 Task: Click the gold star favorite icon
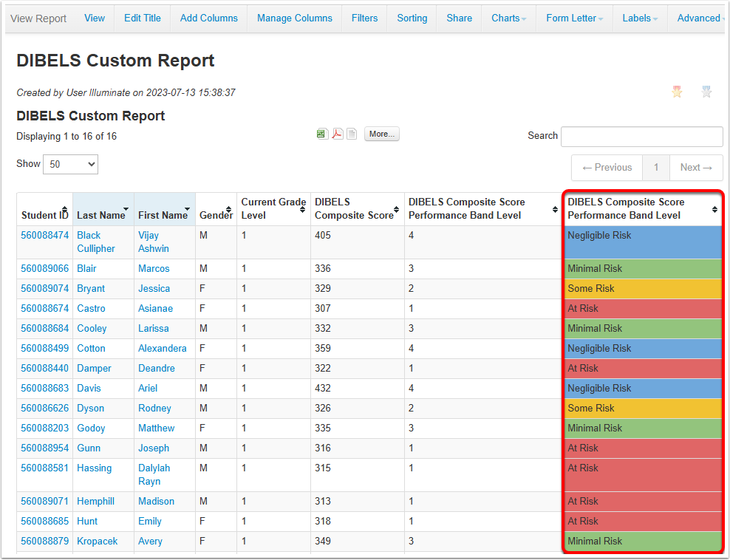pos(677,92)
